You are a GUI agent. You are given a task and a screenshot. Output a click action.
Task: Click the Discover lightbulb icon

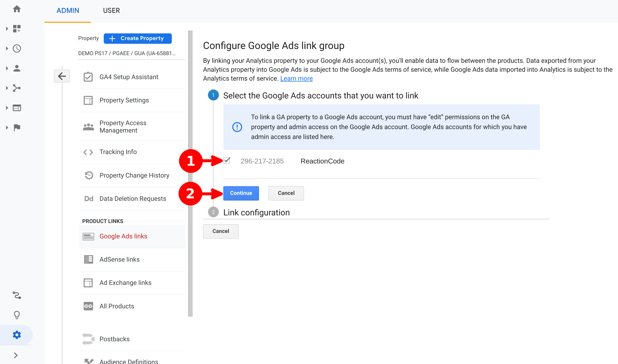point(17,315)
